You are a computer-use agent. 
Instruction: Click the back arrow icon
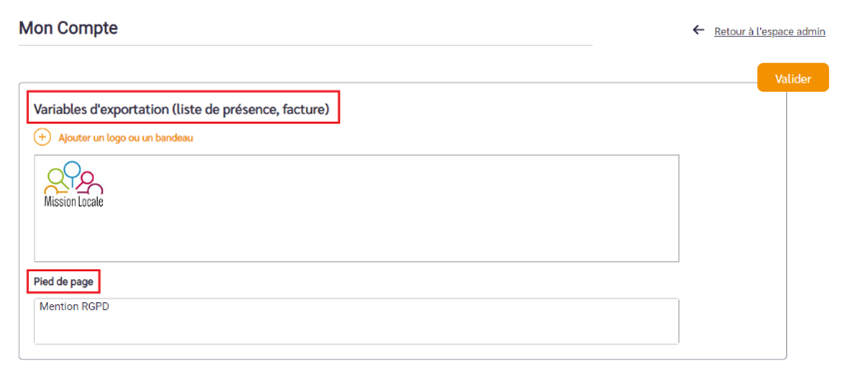tap(698, 31)
